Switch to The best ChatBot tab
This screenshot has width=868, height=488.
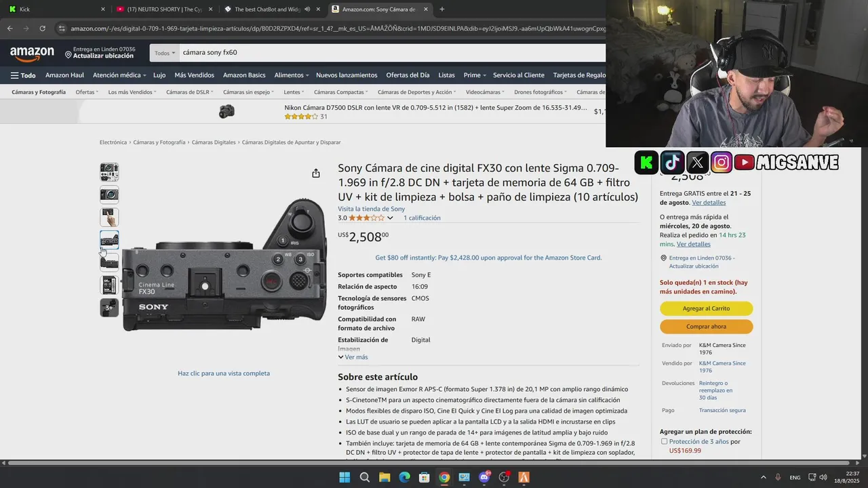point(273,9)
